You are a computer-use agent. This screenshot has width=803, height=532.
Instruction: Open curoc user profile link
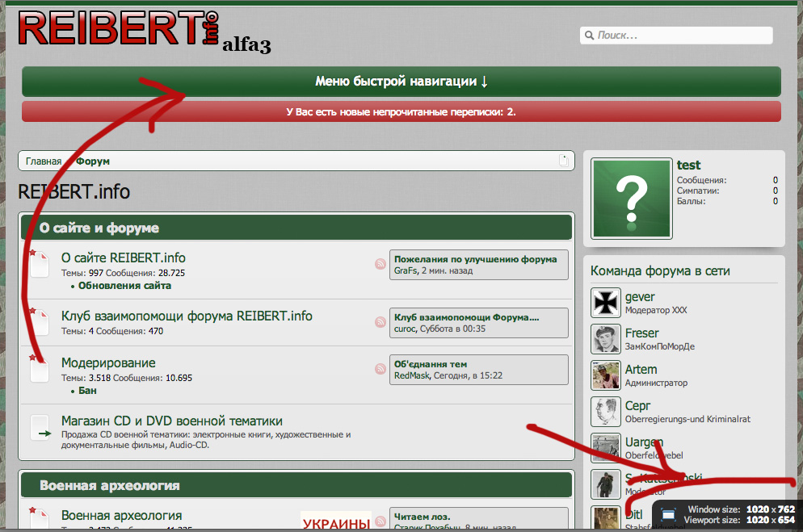pos(405,329)
